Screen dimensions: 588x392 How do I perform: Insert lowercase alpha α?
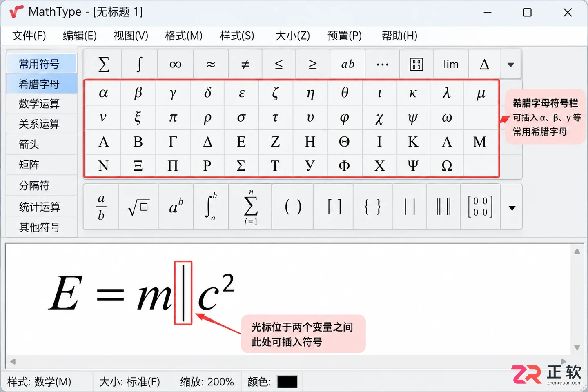(103, 93)
